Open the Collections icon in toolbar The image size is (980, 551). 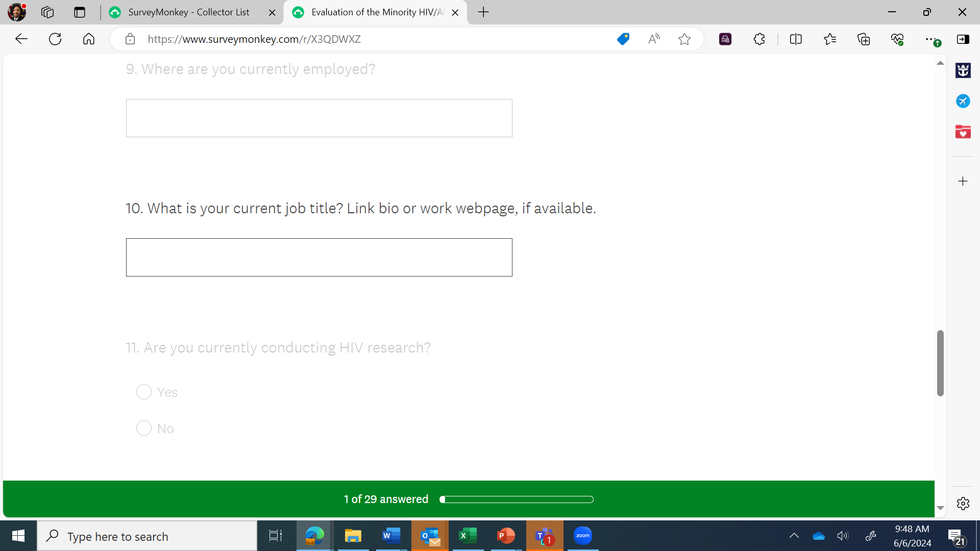(864, 39)
